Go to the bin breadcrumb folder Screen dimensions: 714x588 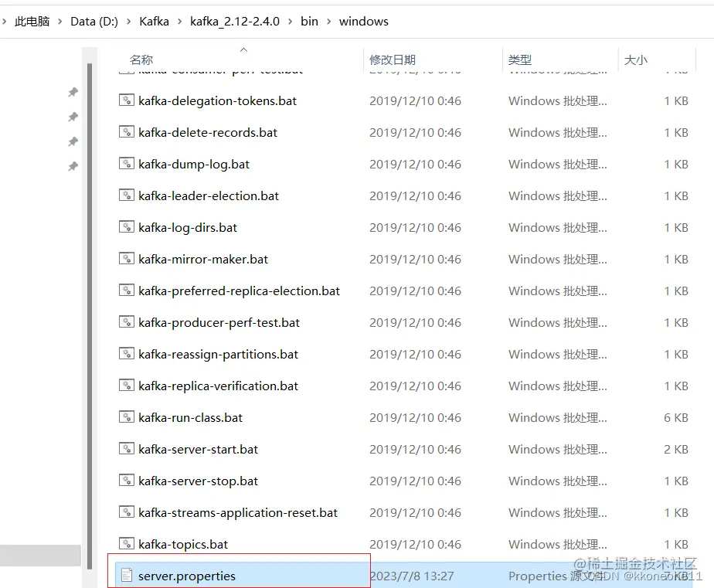pyautogui.click(x=309, y=22)
